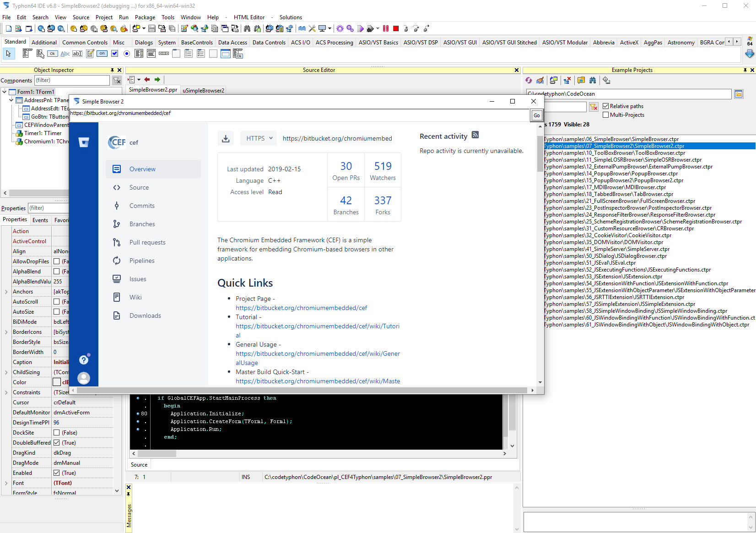
Task: Open Commits in Bitbucket sidebar
Action: (142, 206)
